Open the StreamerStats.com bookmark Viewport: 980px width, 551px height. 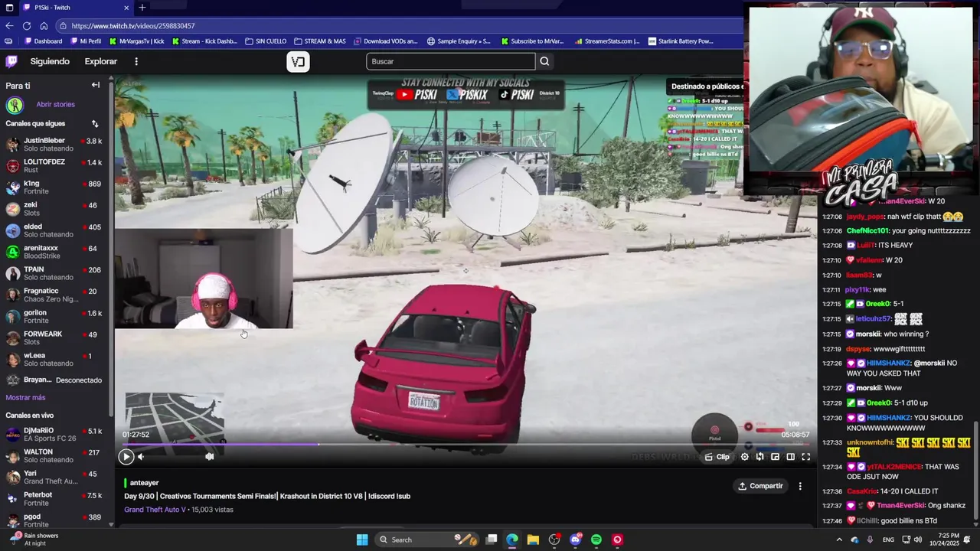(x=607, y=41)
